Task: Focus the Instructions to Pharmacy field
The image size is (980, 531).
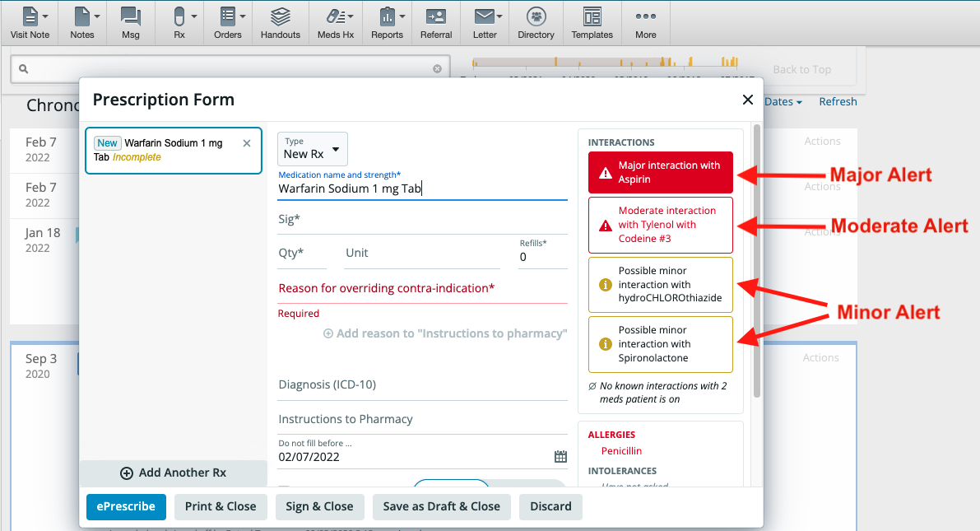Action: 422,419
